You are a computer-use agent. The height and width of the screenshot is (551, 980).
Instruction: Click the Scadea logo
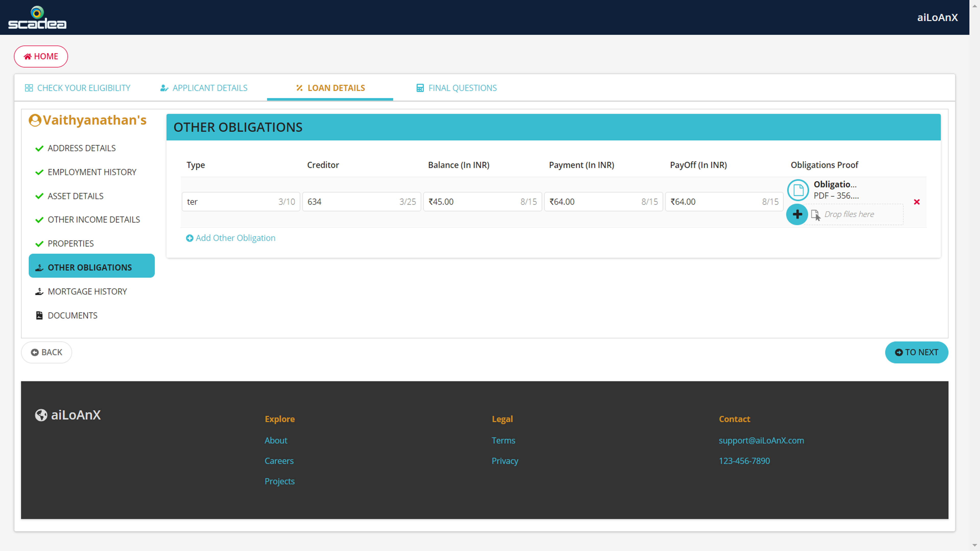point(37,17)
